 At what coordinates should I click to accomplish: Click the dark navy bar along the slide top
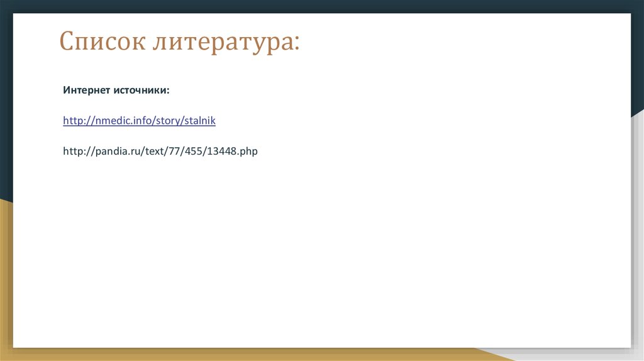pyautogui.click(x=314, y=6)
